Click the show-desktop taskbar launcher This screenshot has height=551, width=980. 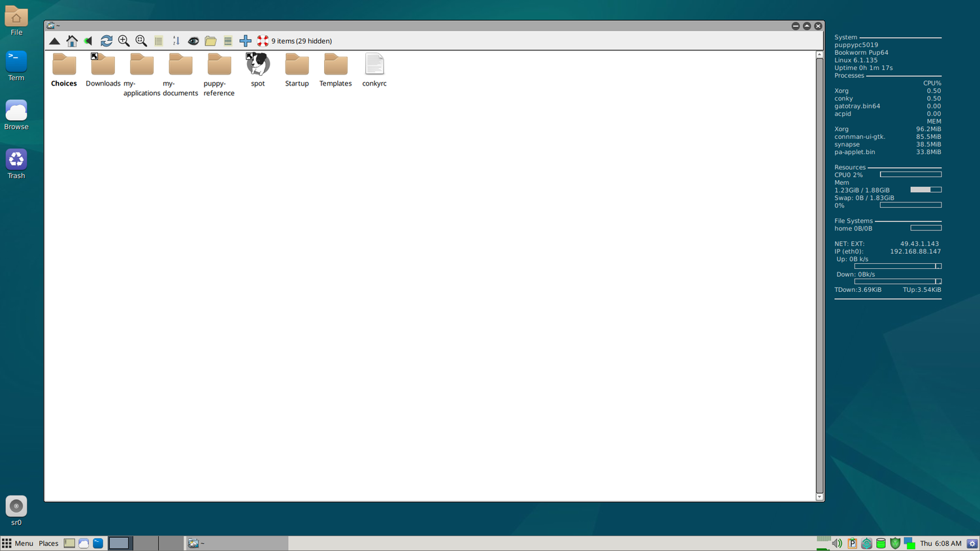coord(69,543)
